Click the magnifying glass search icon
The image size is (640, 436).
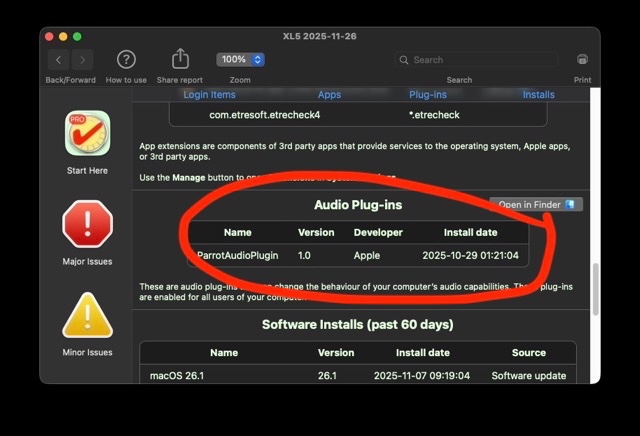click(404, 60)
